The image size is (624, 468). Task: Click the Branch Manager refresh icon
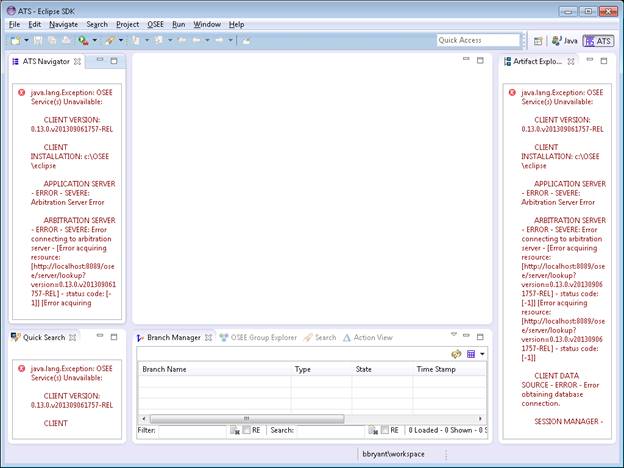click(456, 354)
